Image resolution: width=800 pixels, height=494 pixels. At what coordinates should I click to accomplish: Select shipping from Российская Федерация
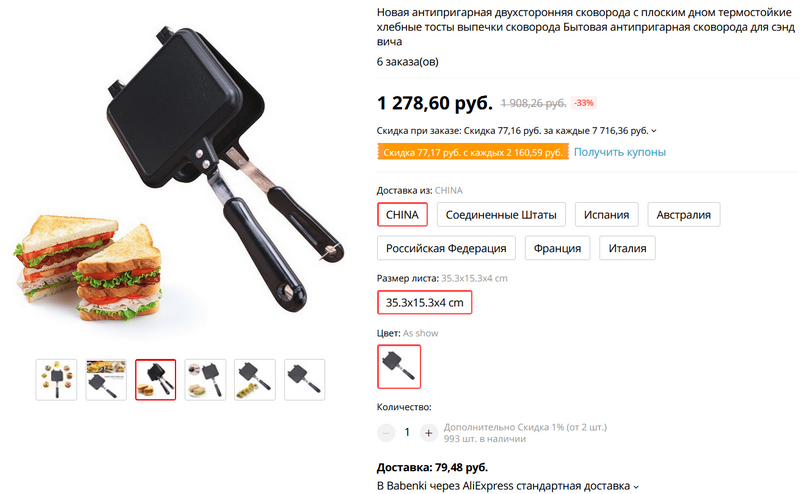coord(446,248)
